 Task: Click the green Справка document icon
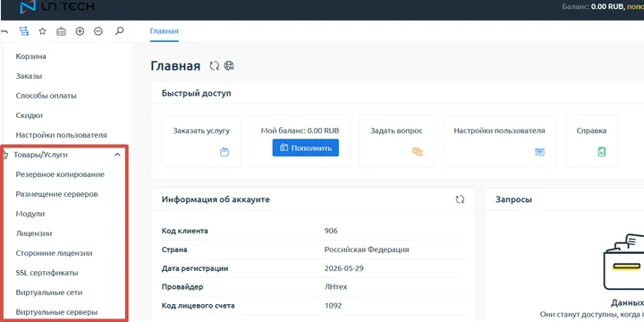click(x=602, y=152)
